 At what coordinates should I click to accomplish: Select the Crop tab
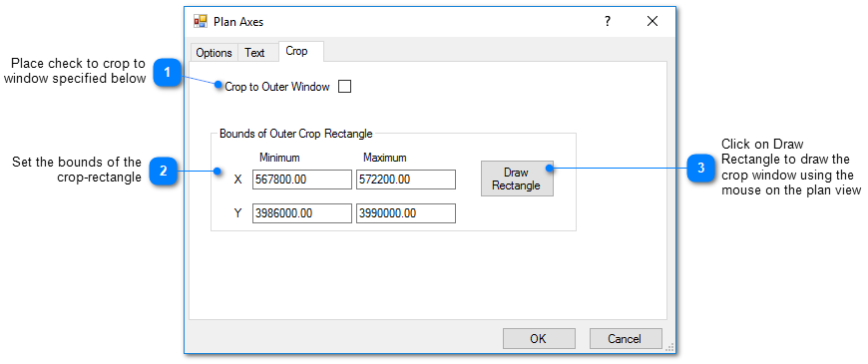(296, 51)
